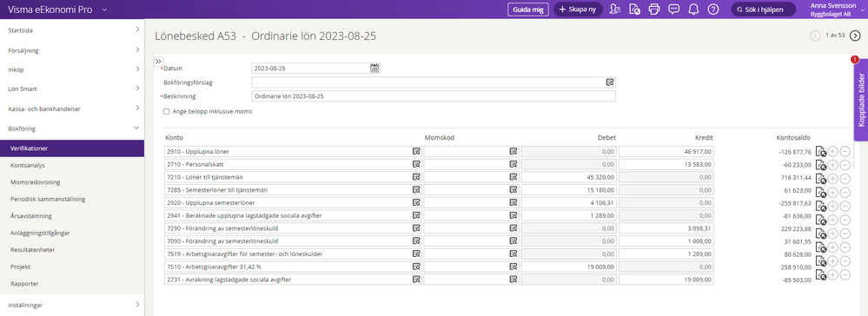868x316 pixels.
Task: Open Kontoanalys in the sidebar
Action: click(x=27, y=165)
